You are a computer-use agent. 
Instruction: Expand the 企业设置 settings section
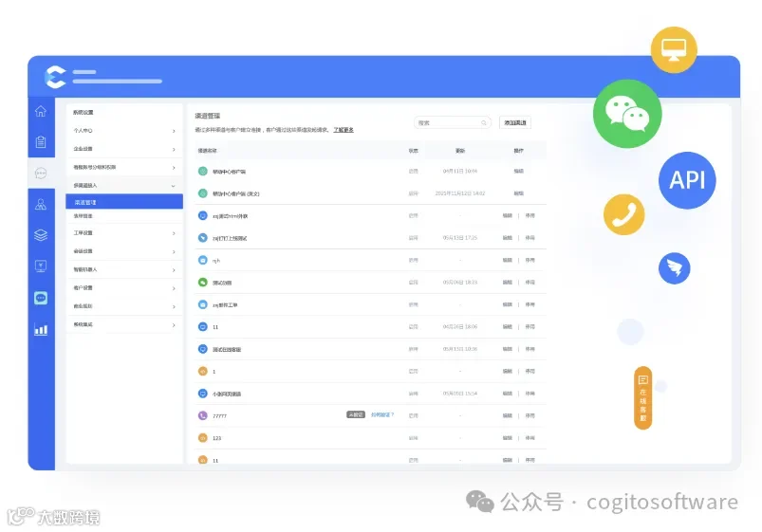(x=124, y=149)
